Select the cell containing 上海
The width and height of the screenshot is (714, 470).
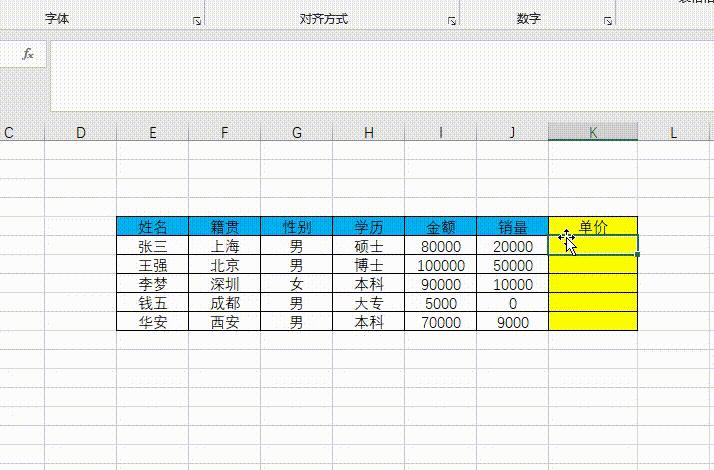pos(224,246)
